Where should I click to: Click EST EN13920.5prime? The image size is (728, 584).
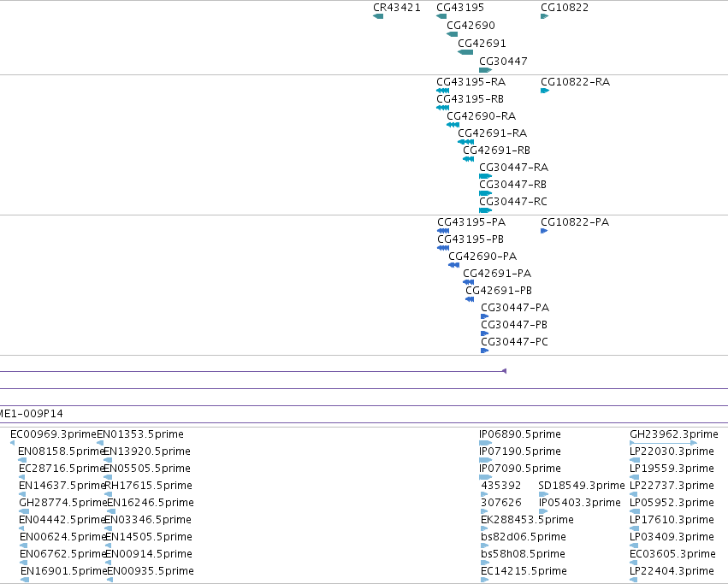click(x=108, y=460)
